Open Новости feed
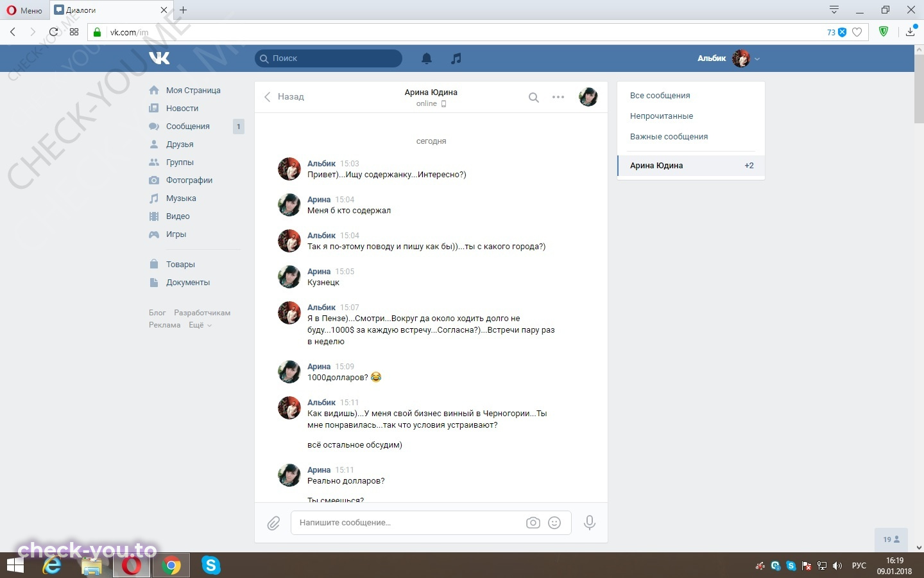 point(182,109)
